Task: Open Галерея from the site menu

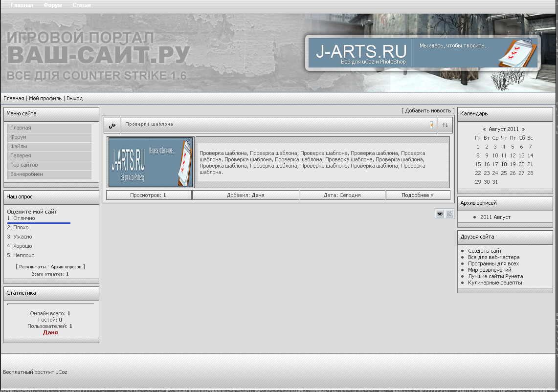Action: pos(21,156)
